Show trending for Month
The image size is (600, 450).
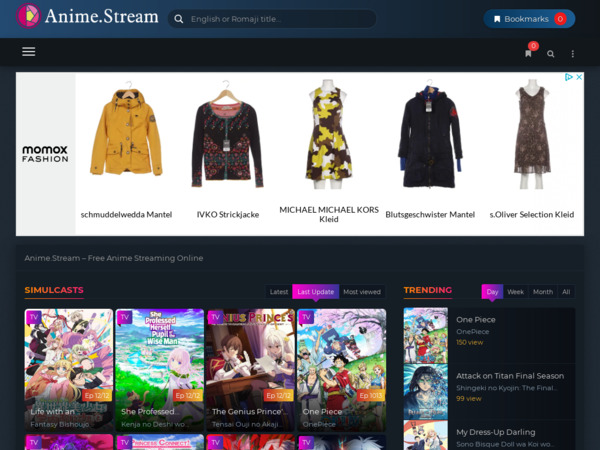click(543, 292)
